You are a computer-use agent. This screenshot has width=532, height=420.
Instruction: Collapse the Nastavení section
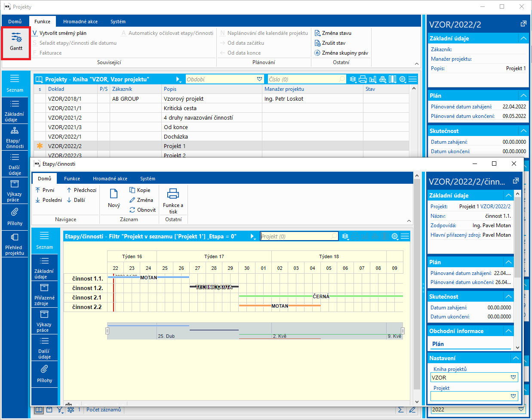516,358
